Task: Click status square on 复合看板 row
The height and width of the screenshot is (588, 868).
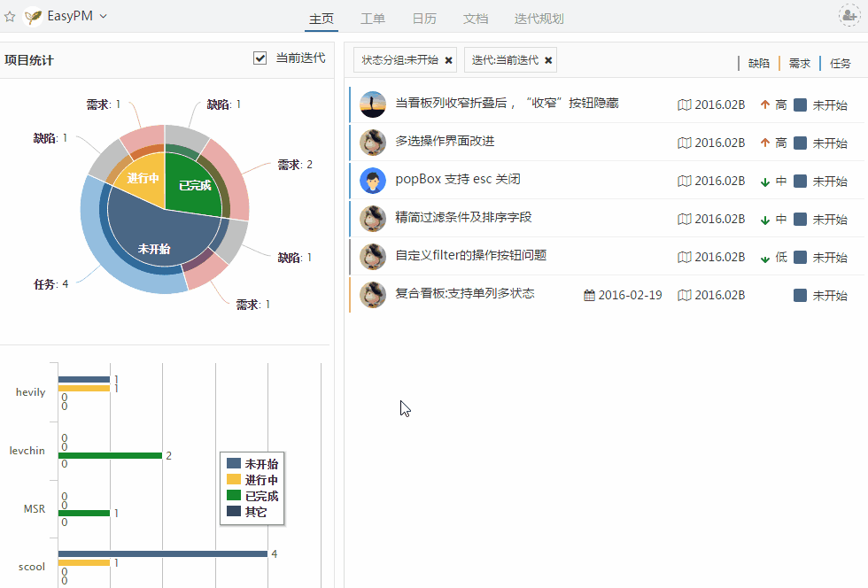Action: (x=800, y=295)
